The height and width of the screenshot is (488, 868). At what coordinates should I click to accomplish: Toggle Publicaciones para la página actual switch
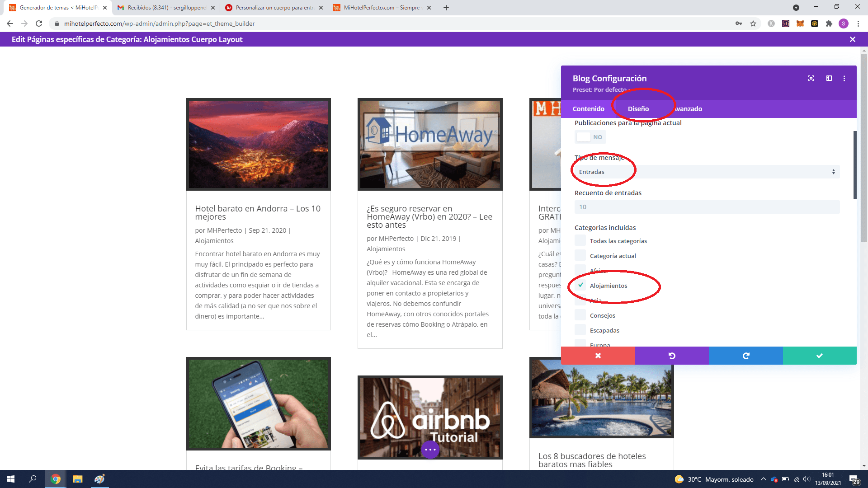point(590,137)
